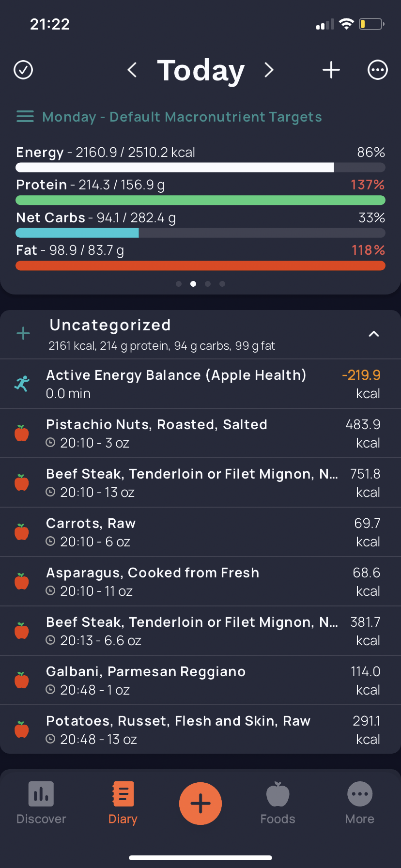
Task: Add a food to the Uncategorized group
Action: click(x=23, y=333)
